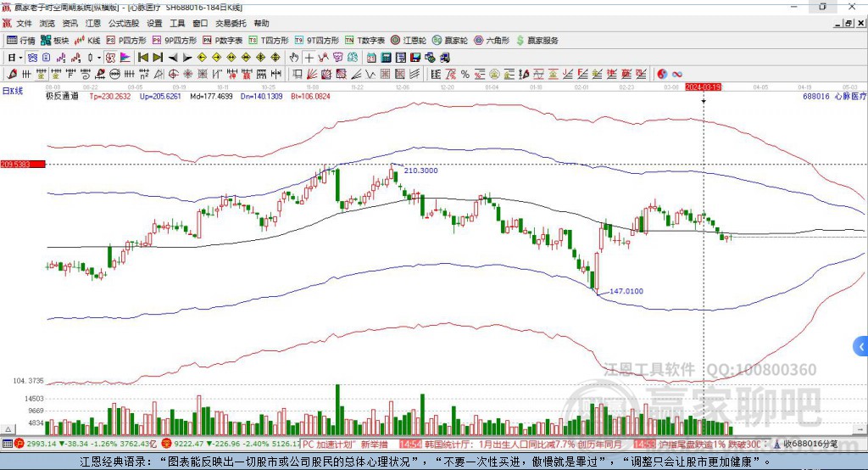Click the percent sign tool icon

pos(465,74)
